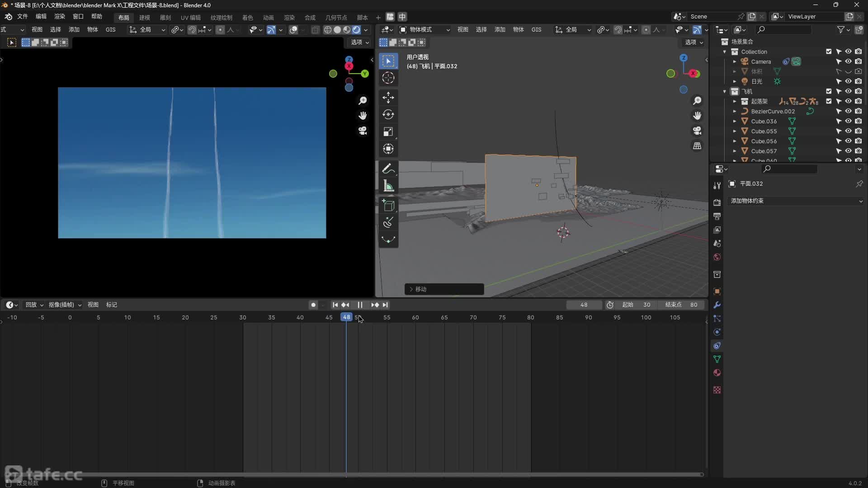Click the 起始 start frame field
This screenshot has width=868, height=488.
point(637,305)
